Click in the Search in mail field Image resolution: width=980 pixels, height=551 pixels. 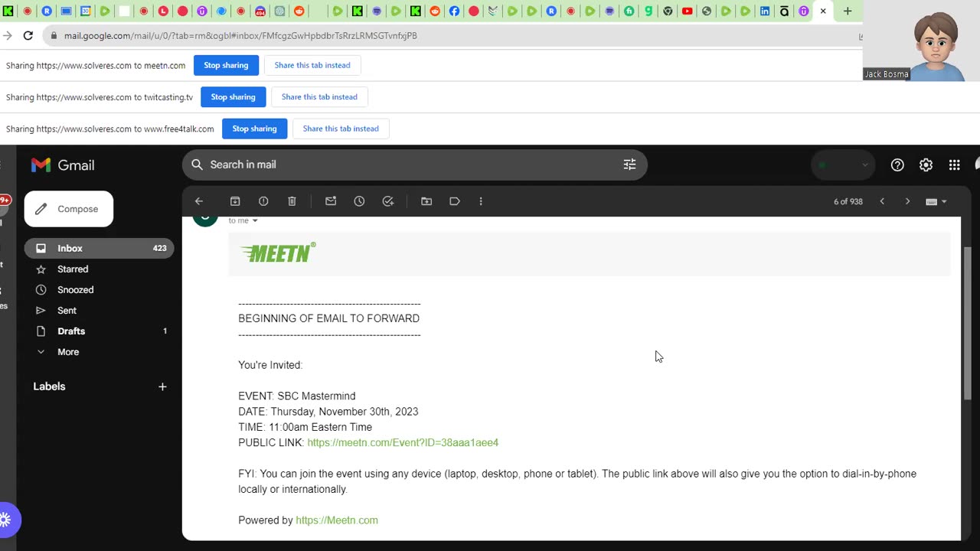[x=413, y=165]
